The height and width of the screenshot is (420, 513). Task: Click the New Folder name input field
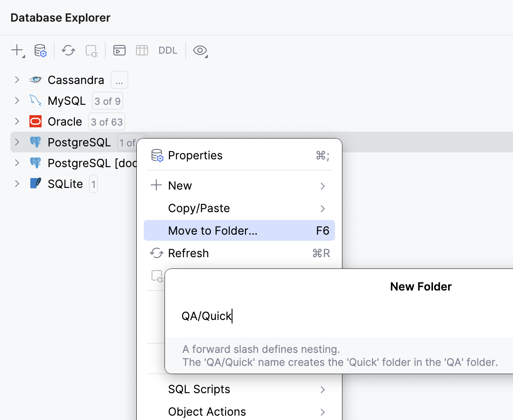338,316
